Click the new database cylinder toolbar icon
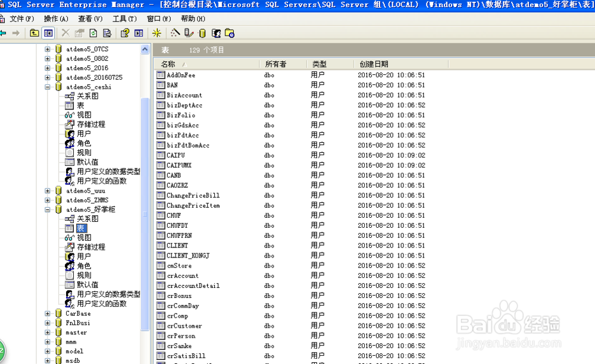Image resolution: width=595 pixels, height=364 pixels. (x=202, y=33)
